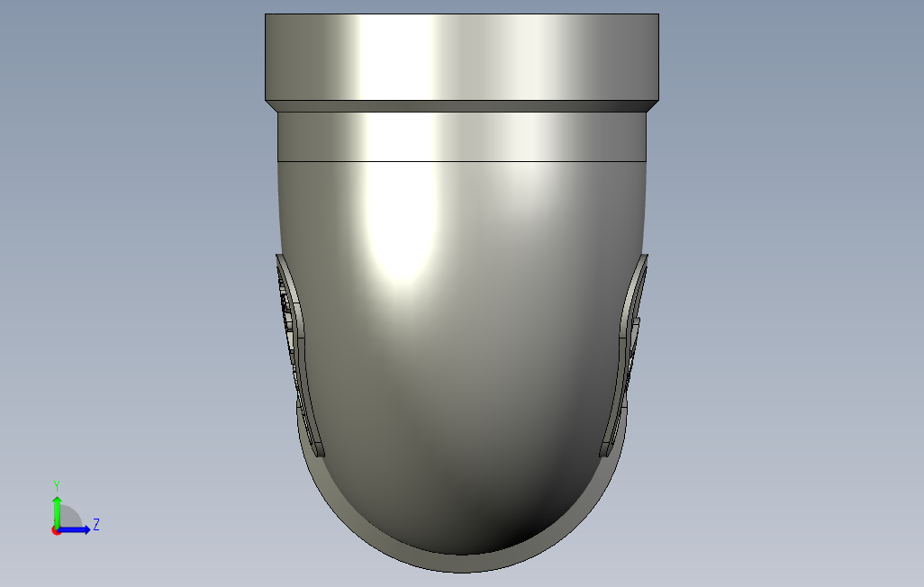
Task: Select the bottom curved rim of the elbow
Action: point(461,563)
